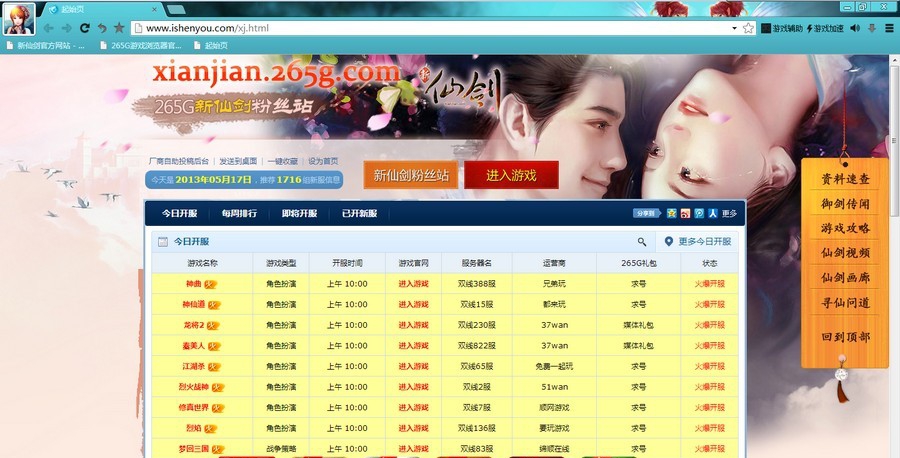Open the 265G游戏浏览器官 bookmark
This screenshot has height=458, width=900.
140,45
